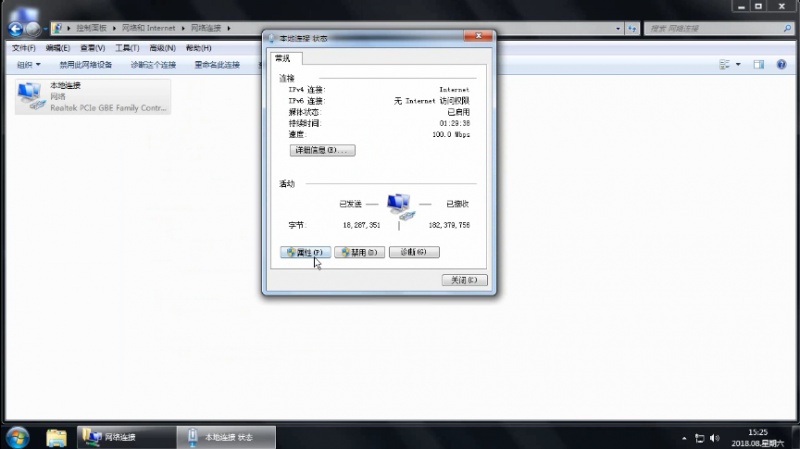Close the 本地连接 状态 dialog with the X
Image resolution: width=800 pixels, height=449 pixels.
pyautogui.click(x=478, y=36)
